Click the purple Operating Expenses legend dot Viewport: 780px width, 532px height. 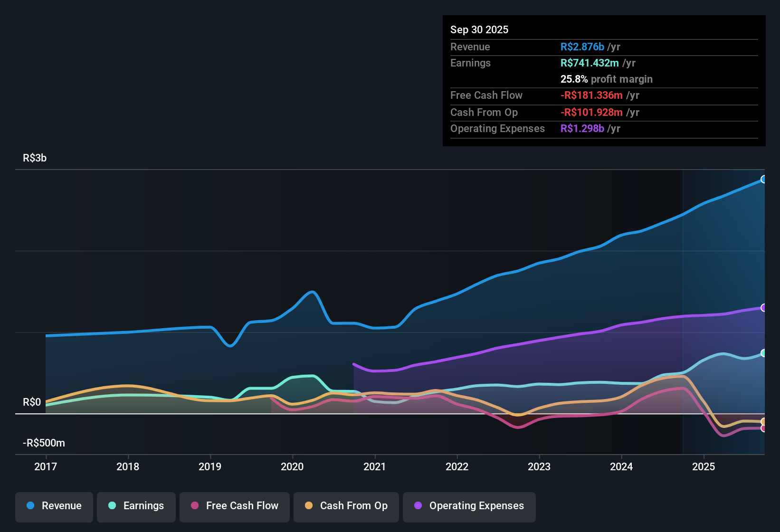(418, 506)
